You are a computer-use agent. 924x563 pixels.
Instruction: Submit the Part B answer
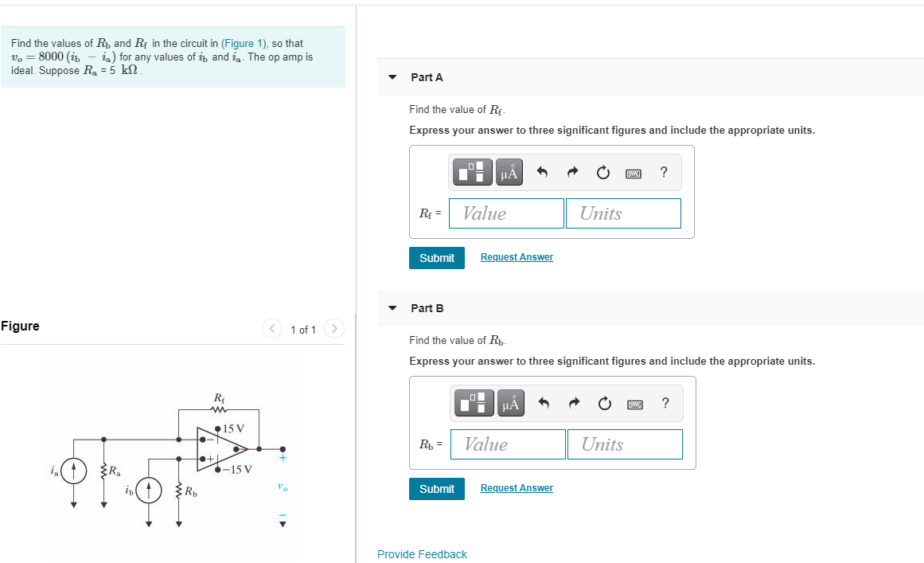(436, 488)
